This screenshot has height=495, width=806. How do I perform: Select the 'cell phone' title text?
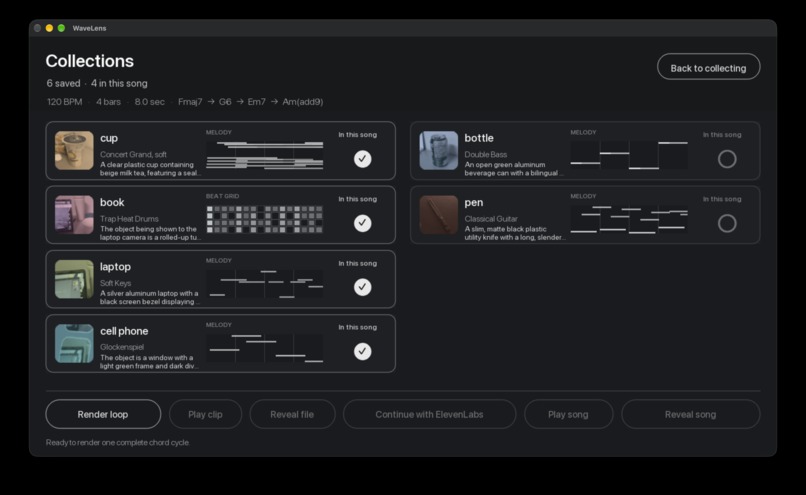coord(124,331)
